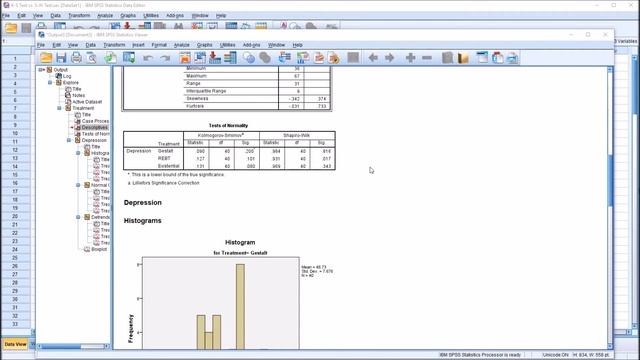Viewport: 640px width, 360px height.
Task: Open Transform menu in the Data Editor window
Action: click(79, 16)
